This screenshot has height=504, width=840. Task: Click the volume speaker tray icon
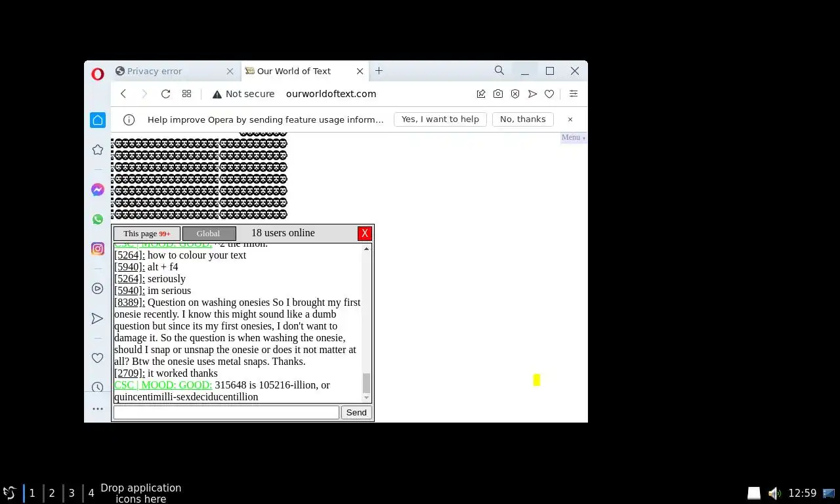tap(774, 493)
